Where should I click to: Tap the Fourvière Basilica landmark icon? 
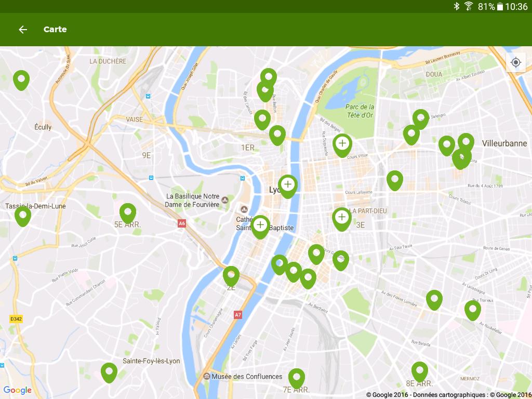224,200
